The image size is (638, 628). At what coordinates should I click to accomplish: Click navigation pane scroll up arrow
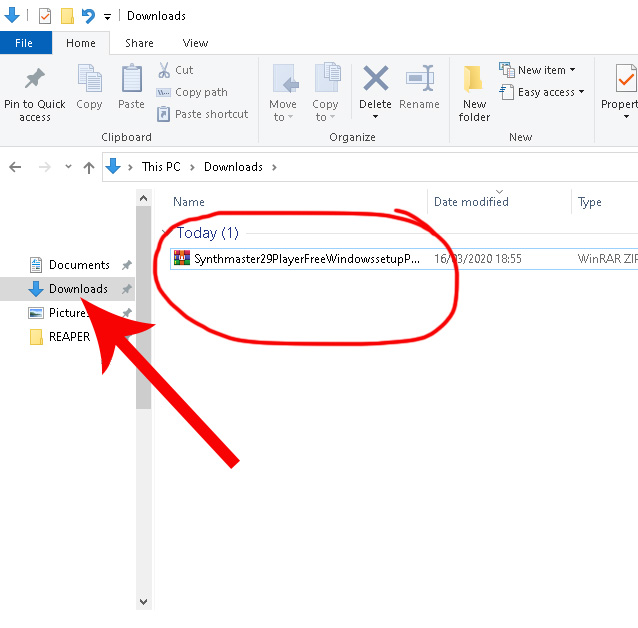pos(143,198)
